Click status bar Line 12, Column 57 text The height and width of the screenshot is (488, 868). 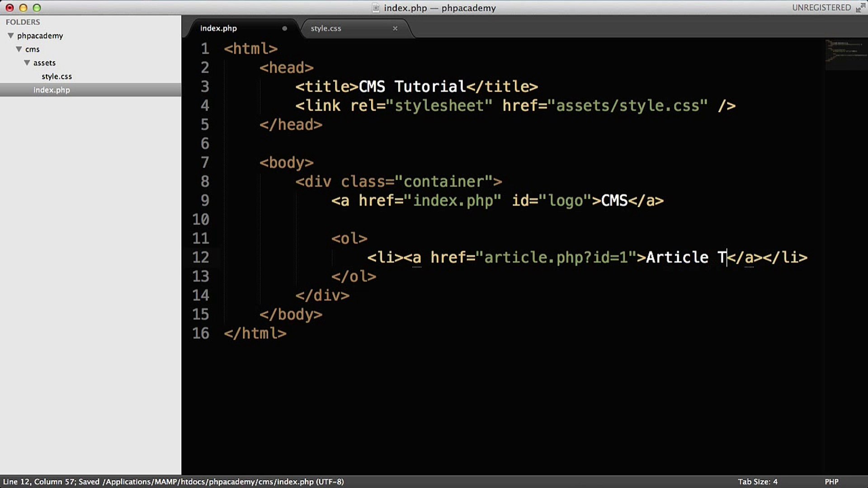pos(39,482)
